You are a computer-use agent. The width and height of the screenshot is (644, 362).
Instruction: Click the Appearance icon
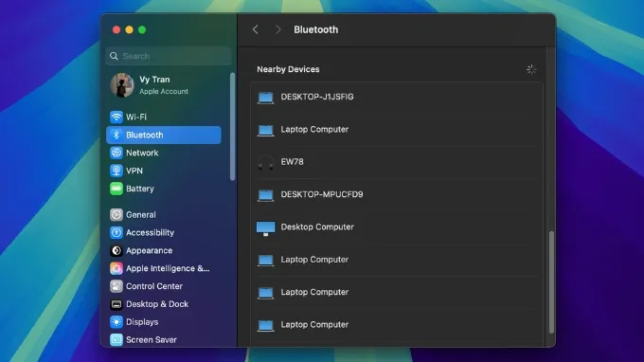click(116, 250)
